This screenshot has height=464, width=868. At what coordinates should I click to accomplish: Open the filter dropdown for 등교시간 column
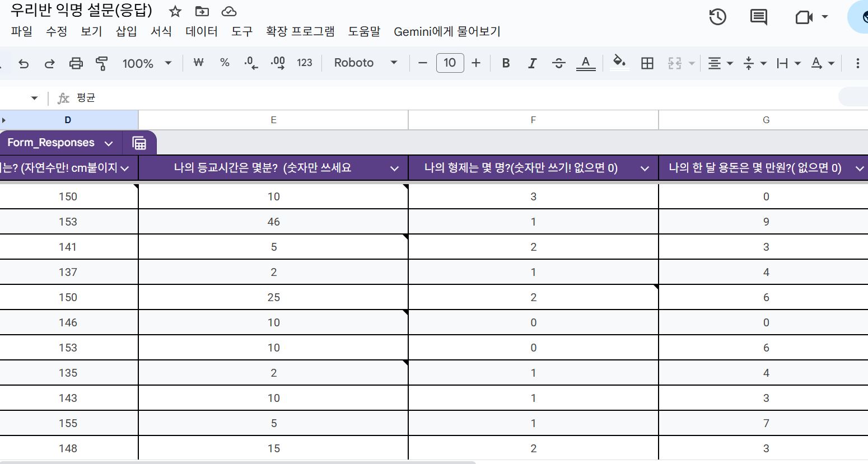[x=395, y=168]
